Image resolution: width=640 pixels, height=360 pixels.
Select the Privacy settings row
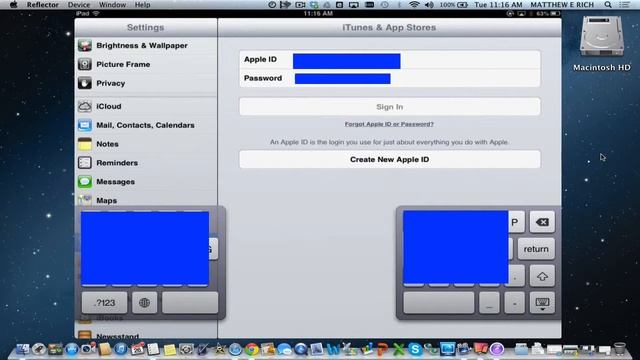click(x=146, y=83)
